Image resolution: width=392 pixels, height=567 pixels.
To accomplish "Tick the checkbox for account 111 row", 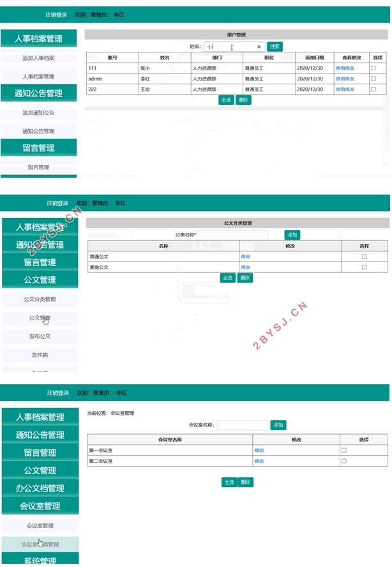I will click(x=373, y=68).
